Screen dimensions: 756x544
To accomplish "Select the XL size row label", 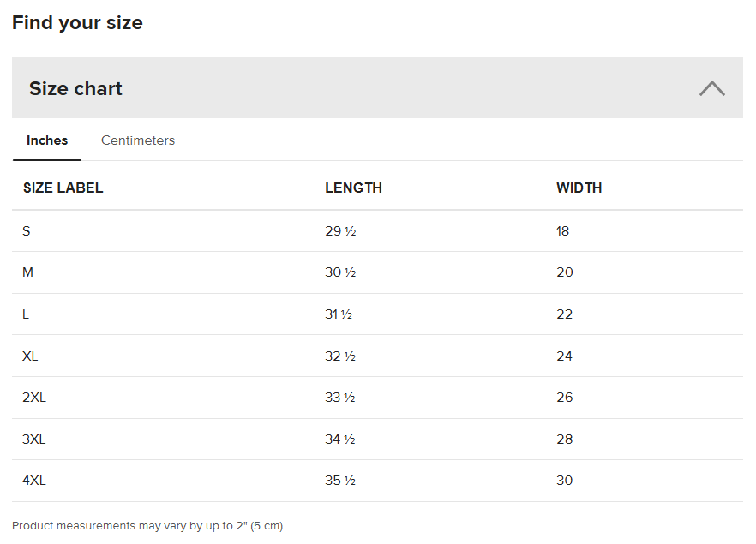I will pos(30,356).
